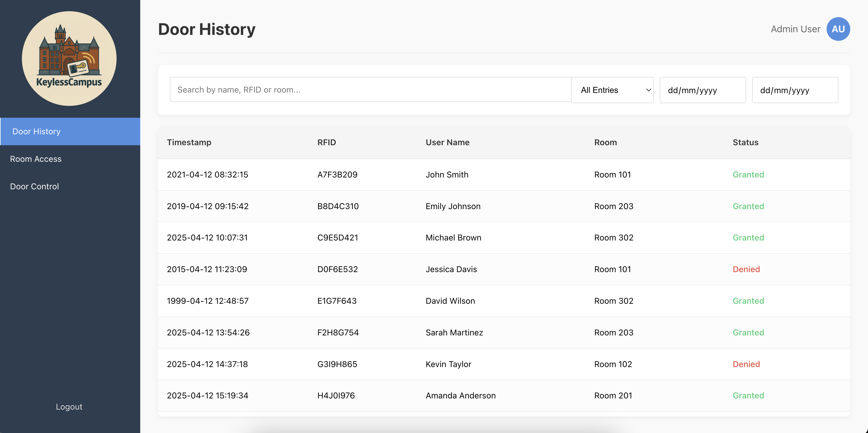The height and width of the screenshot is (433, 868).
Task: Select the first date filter field
Action: pos(702,90)
